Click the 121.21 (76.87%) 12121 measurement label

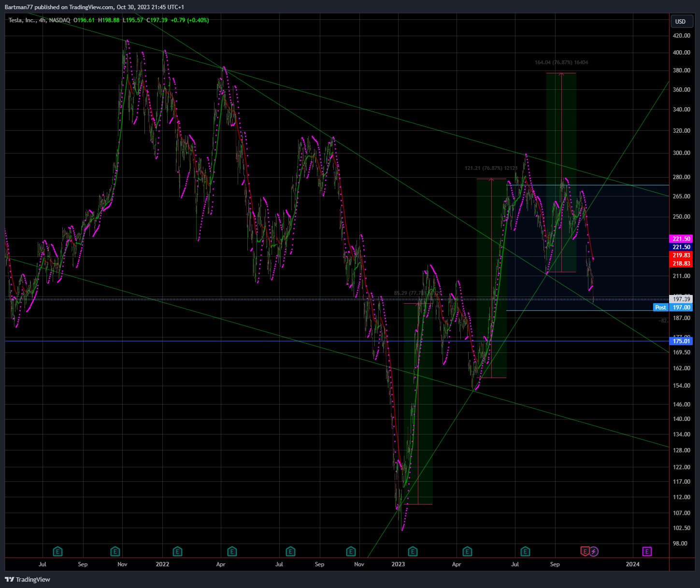[491, 168]
